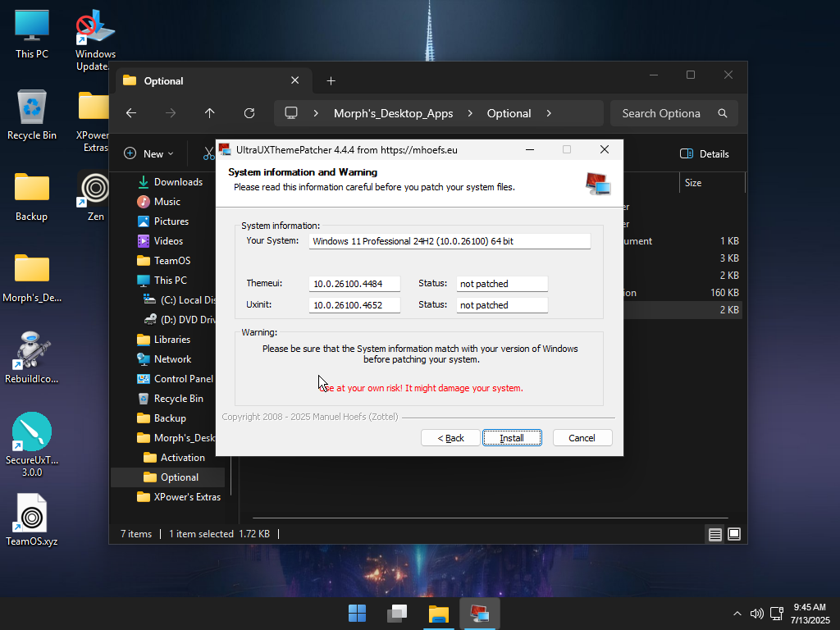This screenshot has width=840, height=630.
Task: Click the Task View taskbar icon
Action: tap(397, 614)
